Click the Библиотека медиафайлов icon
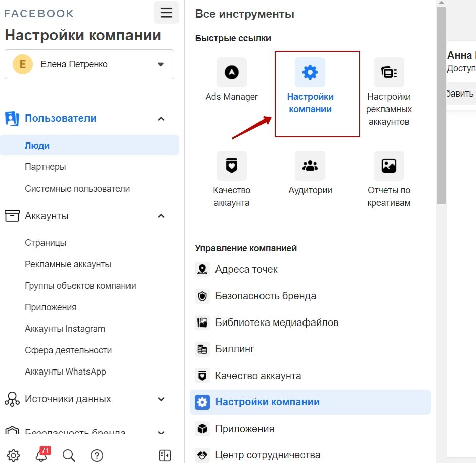This screenshot has height=463, width=476. pyautogui.click(x=202, y=322)
